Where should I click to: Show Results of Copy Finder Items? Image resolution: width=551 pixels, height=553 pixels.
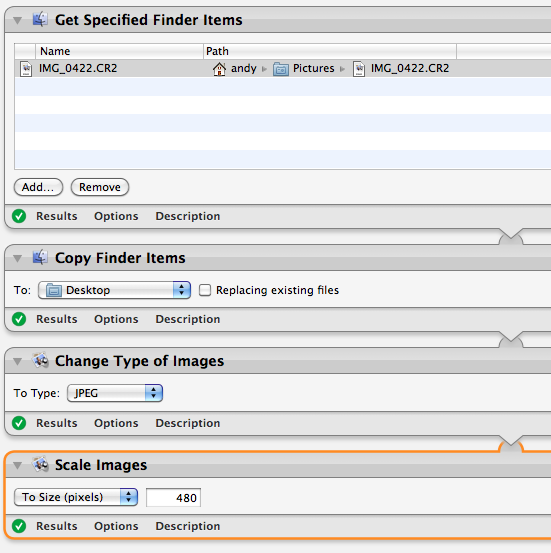coord(56,319)
